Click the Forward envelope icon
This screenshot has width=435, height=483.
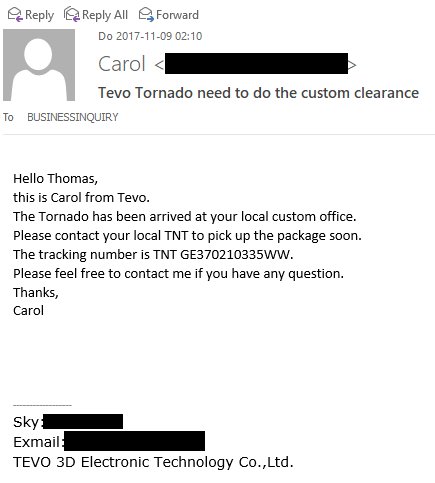click(x=146, y=15)
